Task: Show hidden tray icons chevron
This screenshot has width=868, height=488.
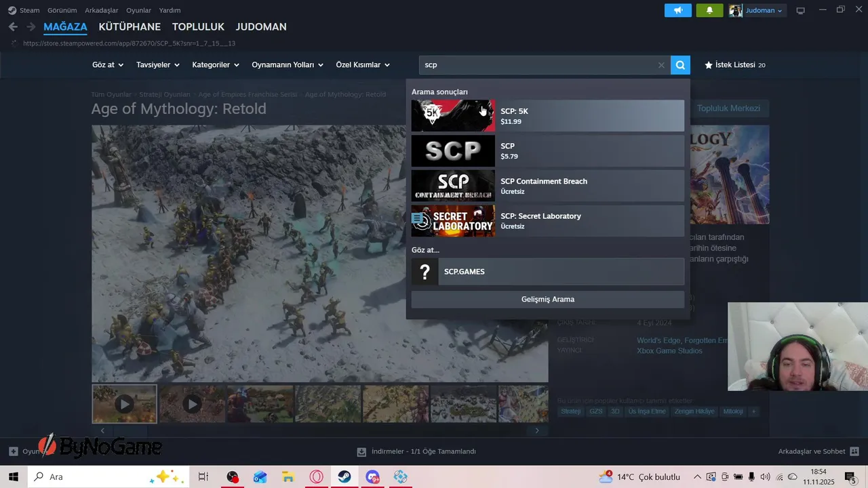Action: (696, 477)
